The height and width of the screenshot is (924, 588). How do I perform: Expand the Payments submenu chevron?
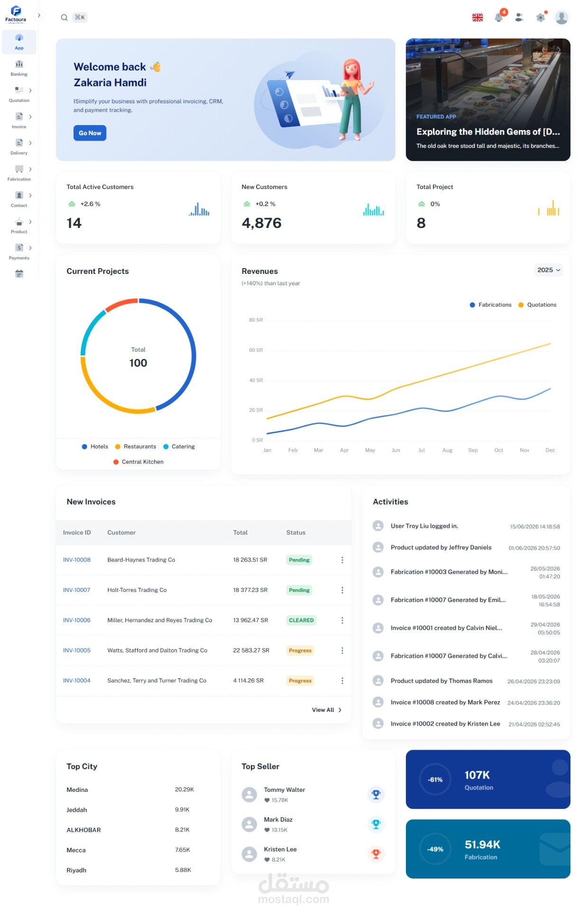[x=30, y=248]
